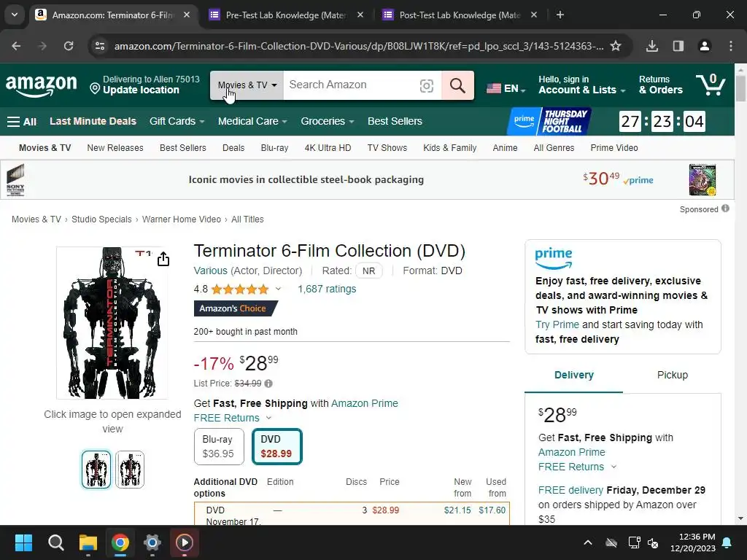Open the shopping cart
This screenshot has width=747, height=560.
[711, 85]
